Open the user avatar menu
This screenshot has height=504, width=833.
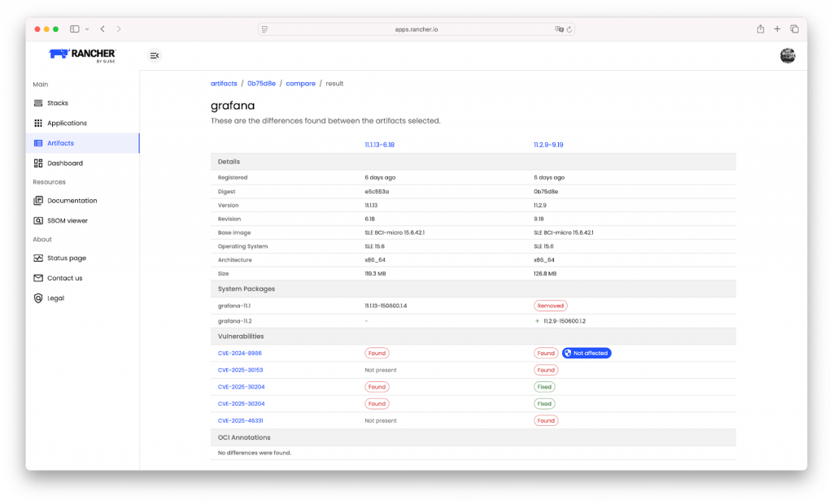(x=787, y=55)
